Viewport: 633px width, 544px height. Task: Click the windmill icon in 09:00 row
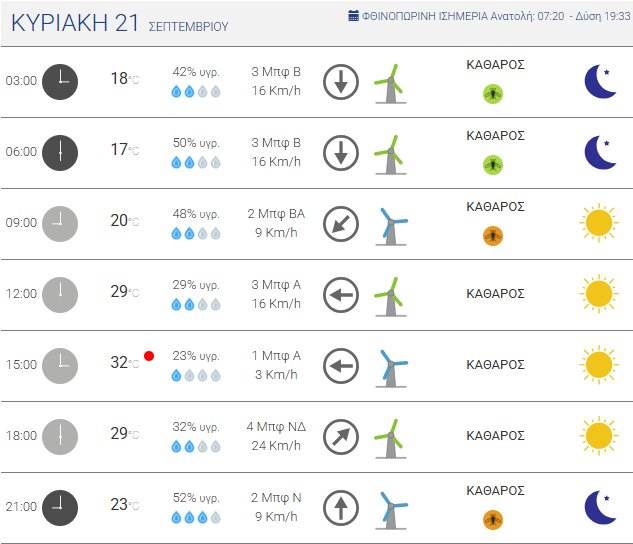point(390,224)
